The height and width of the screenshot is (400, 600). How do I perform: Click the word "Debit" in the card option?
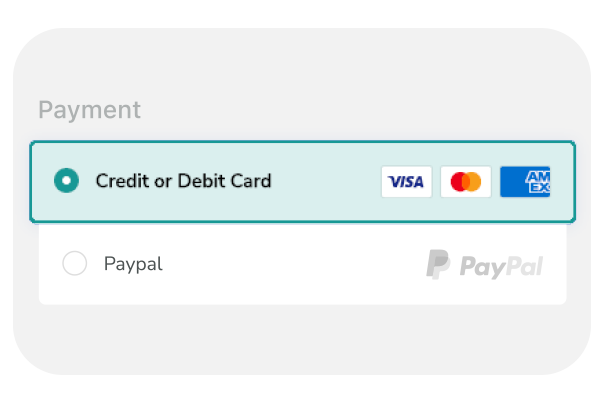click(202, 181)
